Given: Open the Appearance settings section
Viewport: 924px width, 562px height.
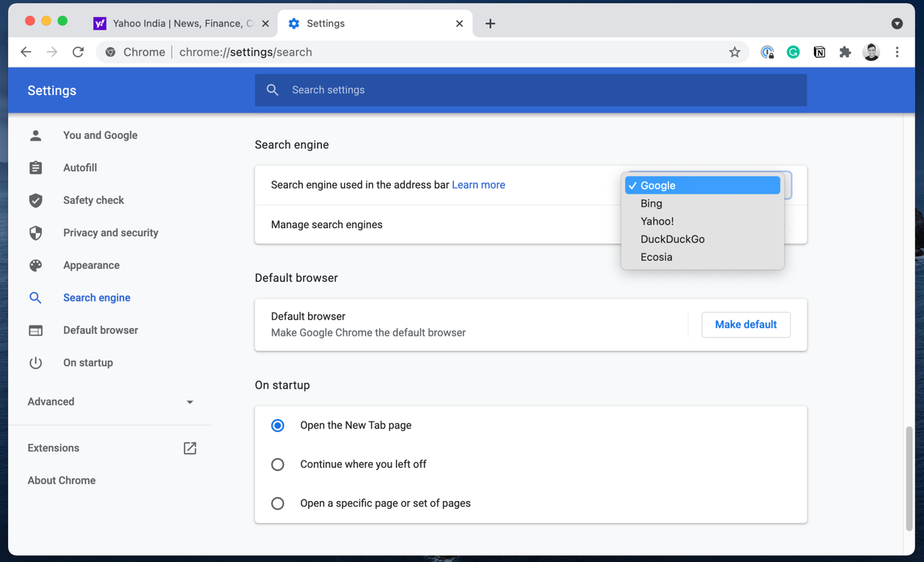Looking at the screenshot, I should point(91,265).
